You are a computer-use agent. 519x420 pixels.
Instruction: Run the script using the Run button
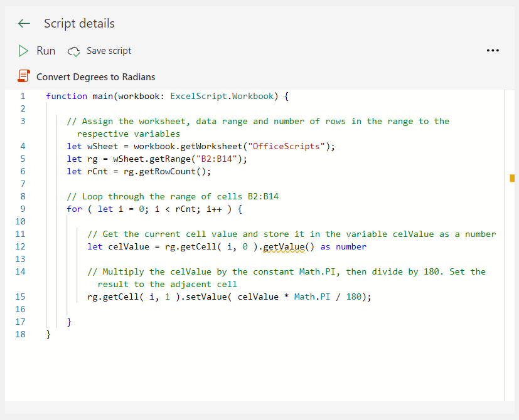[39, 51]
